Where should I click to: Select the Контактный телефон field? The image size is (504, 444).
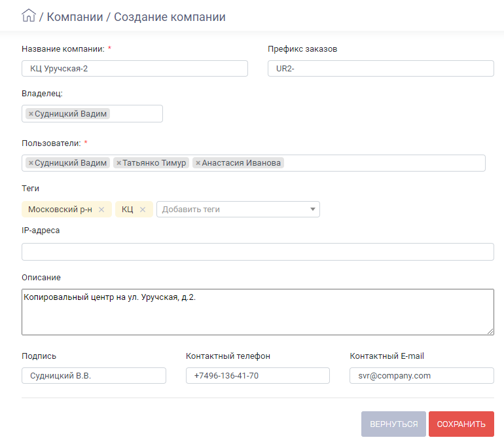pos(258,375)
